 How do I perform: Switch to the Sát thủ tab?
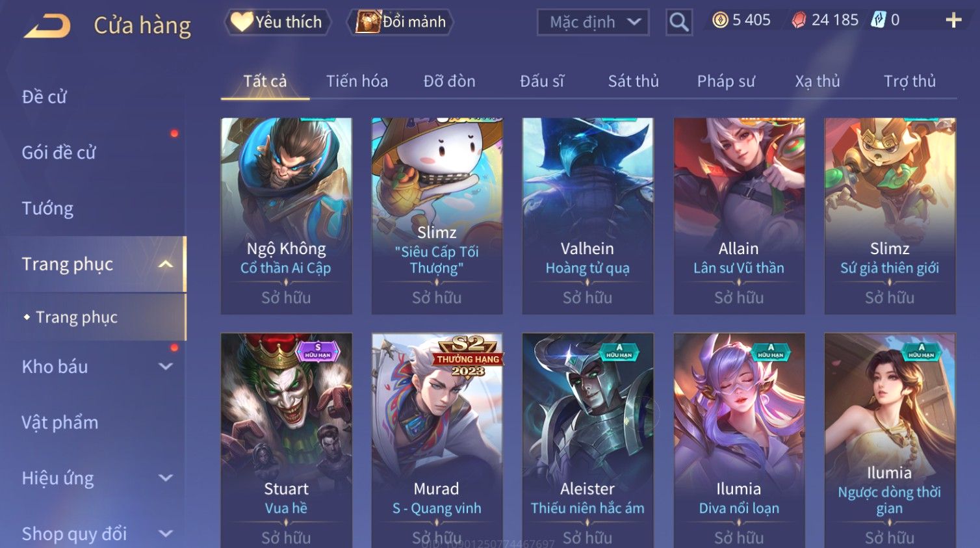tap(633, 81)
